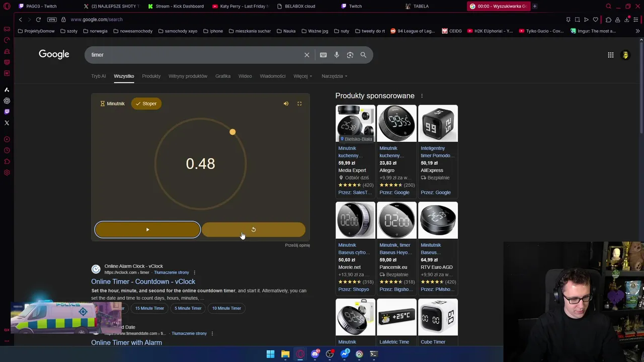The height and width of the screenshot is (362, 644).
Task: Open the timer in fullscreen mode
Action: pos(299,104)
